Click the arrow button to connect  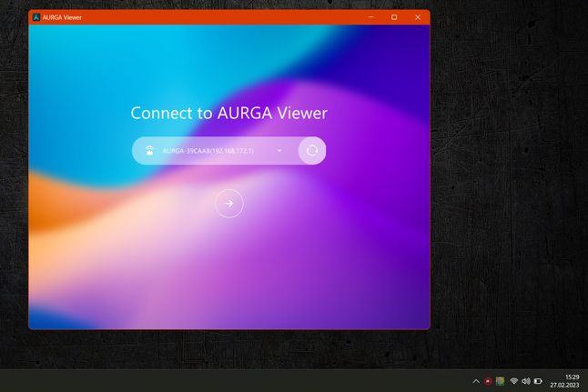coord(229,204)
